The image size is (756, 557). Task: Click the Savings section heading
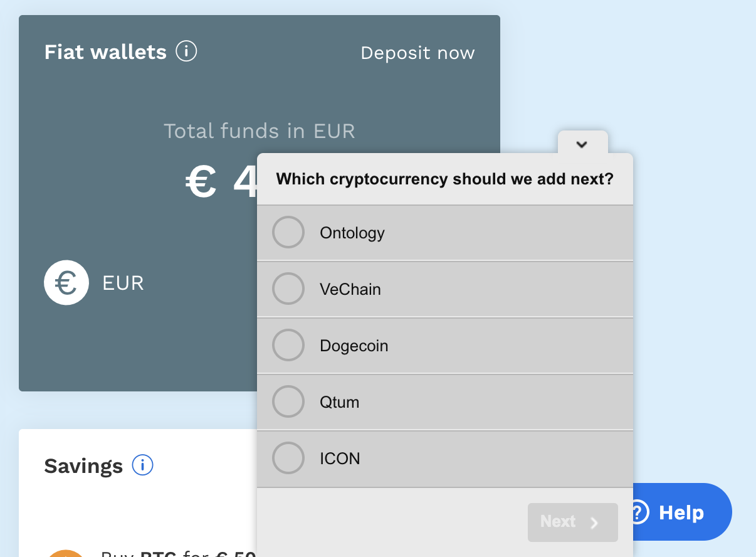tap(83, 466)
